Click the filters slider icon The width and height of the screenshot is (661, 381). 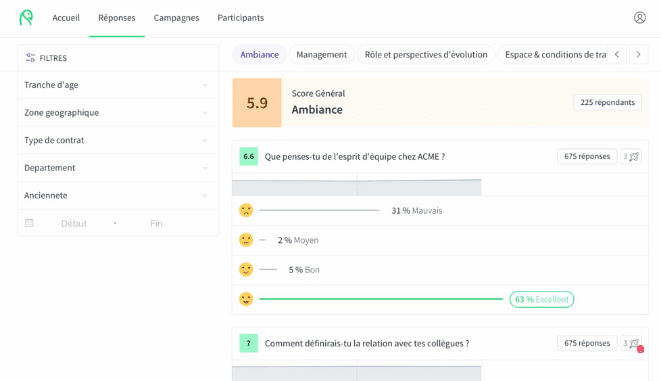(x=30, y=58)
